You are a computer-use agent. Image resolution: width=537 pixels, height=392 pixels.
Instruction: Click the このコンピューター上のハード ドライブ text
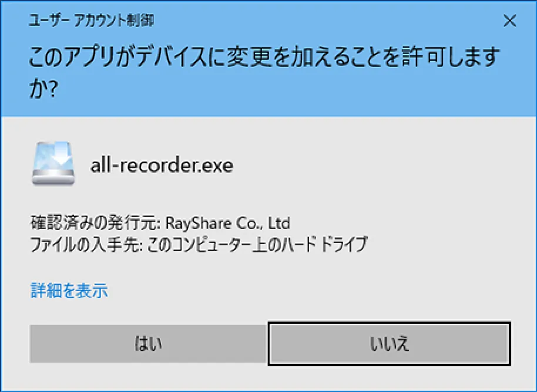point(257,245)
